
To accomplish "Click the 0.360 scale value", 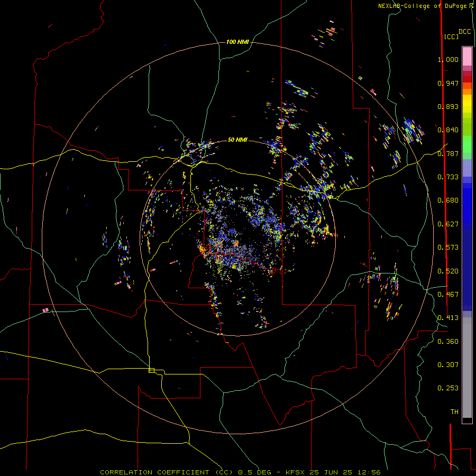I will click(x=448, y=342).
